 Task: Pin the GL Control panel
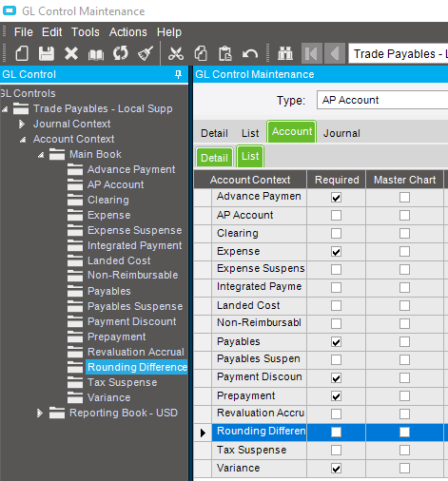click(x=179, y=74)
